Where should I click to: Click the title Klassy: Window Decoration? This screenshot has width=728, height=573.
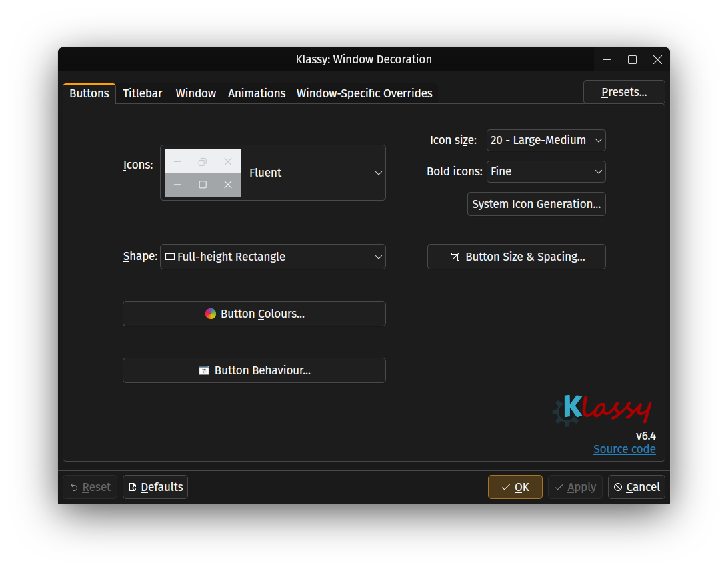pos(364,59)
